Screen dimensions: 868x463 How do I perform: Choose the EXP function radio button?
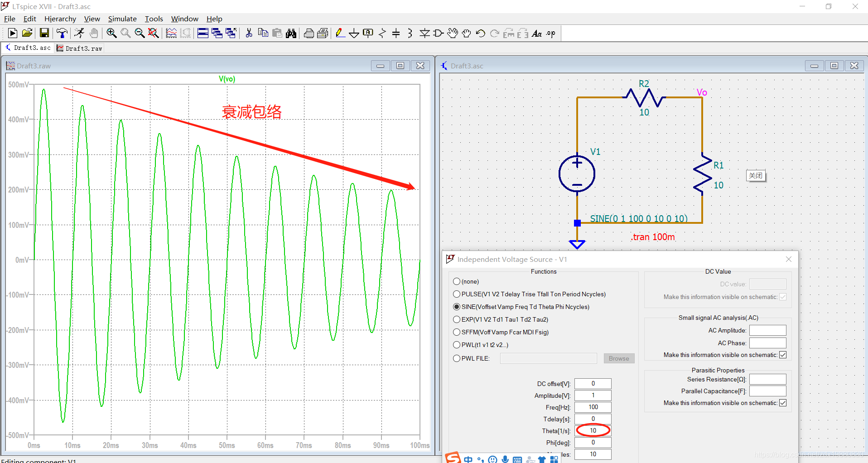point(457,319)
